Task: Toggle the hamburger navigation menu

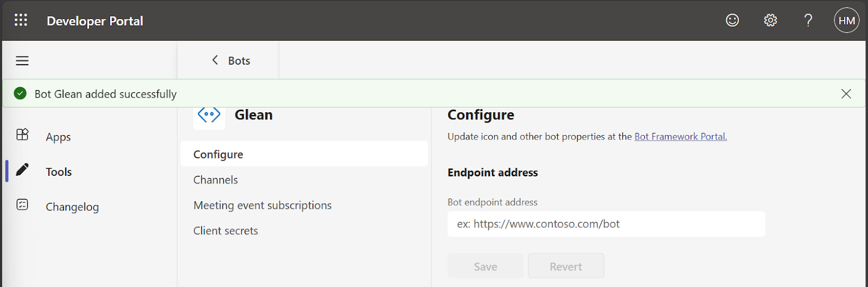Action: [22, 61]
